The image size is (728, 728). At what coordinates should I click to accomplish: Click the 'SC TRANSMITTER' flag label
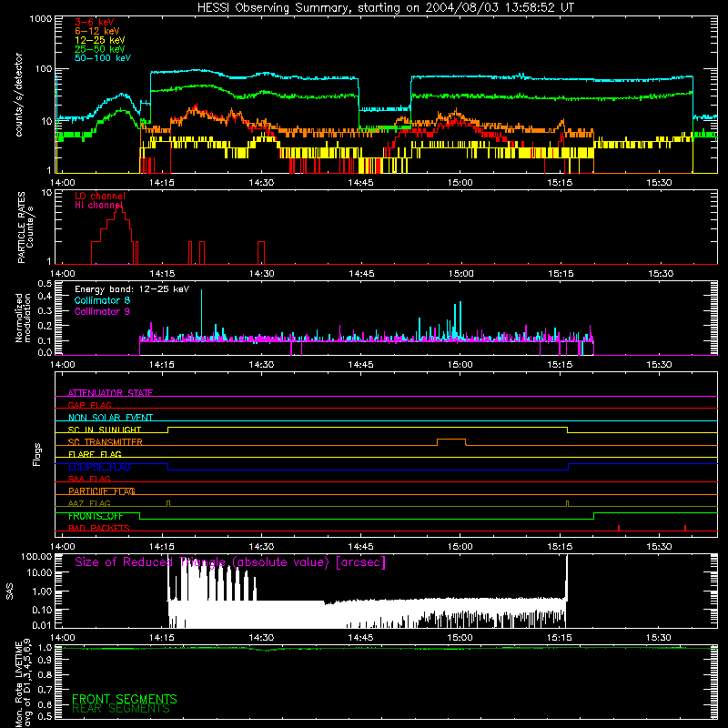click(x=105, y=442)
